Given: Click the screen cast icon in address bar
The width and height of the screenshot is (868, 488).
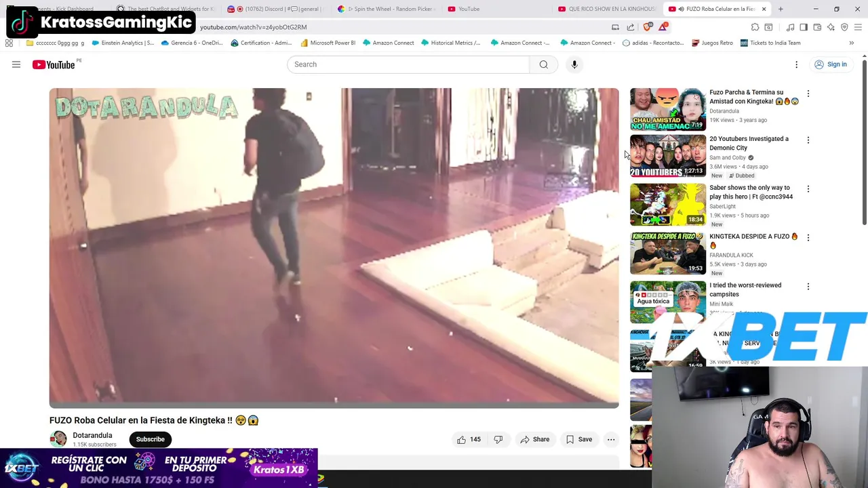Looking at the screenshot, I should click(615, 27).
